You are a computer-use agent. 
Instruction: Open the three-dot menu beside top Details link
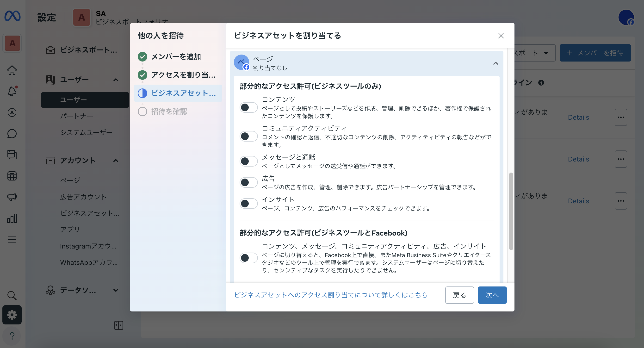[621, 117]
